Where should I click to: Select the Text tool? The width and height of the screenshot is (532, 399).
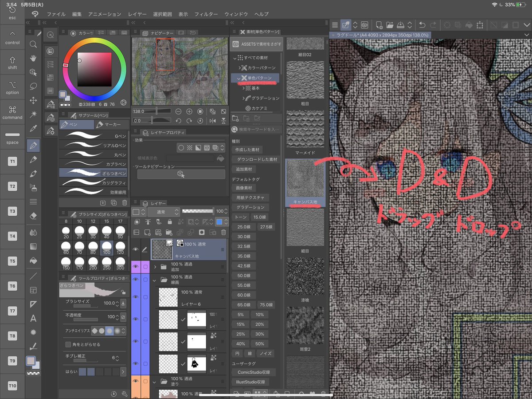coord(33,318)
